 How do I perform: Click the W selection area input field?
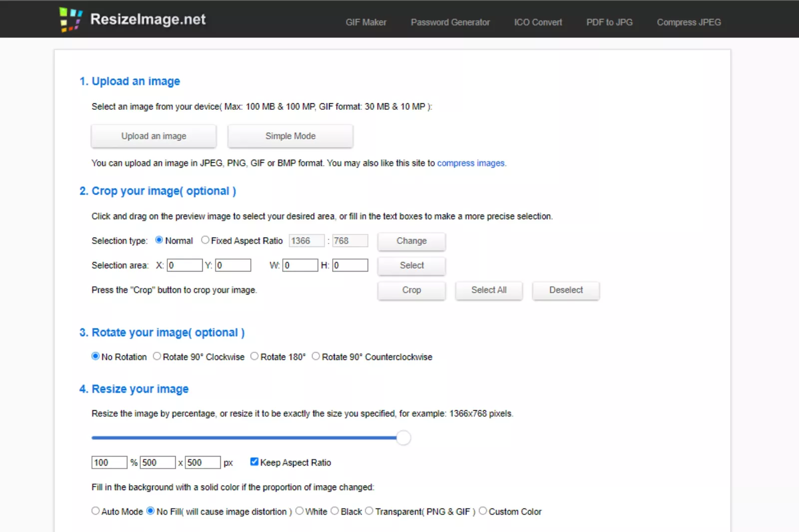pos(300,265)
